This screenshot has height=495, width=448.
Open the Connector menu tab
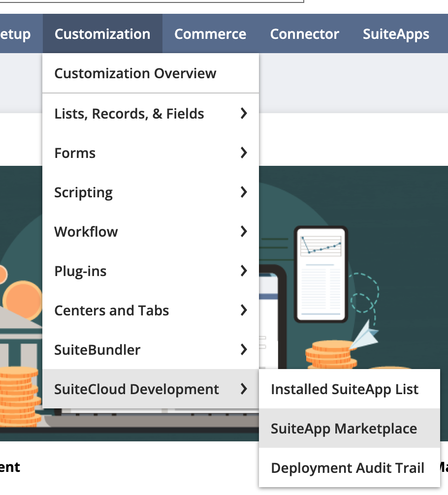coord(304,34)
